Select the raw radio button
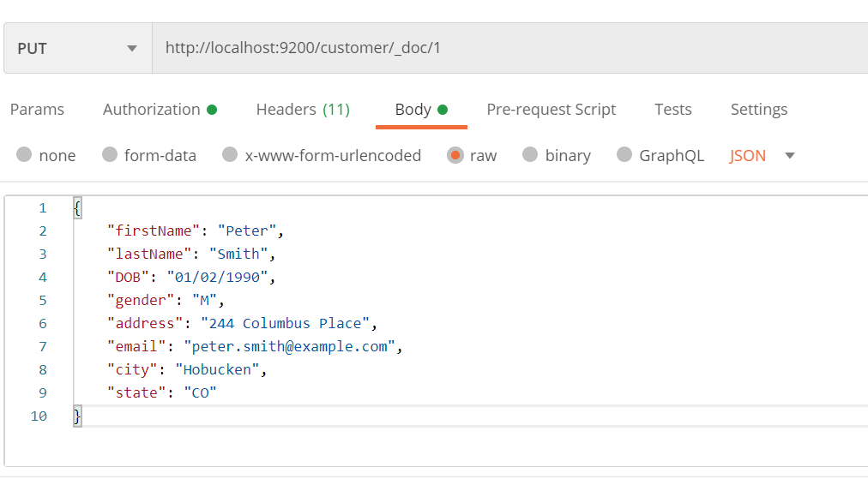The height and width of the screenshot is (479, 868). (x=455, y=155)
